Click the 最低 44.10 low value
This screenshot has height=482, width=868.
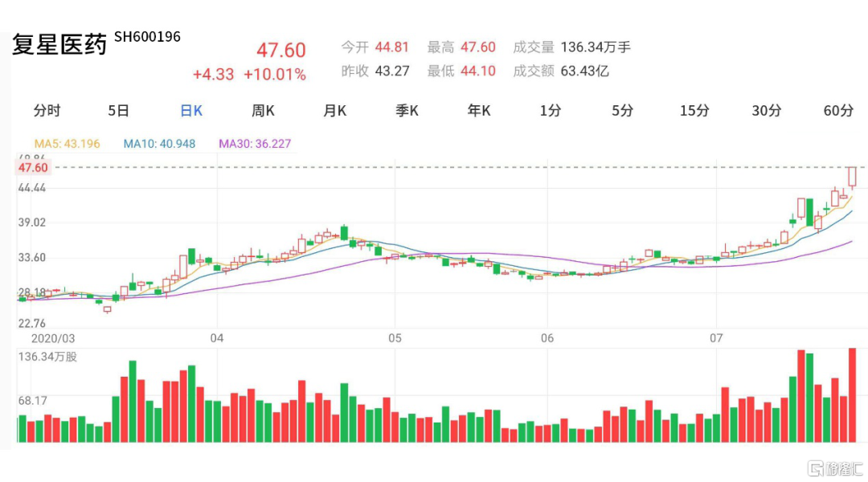461,71
